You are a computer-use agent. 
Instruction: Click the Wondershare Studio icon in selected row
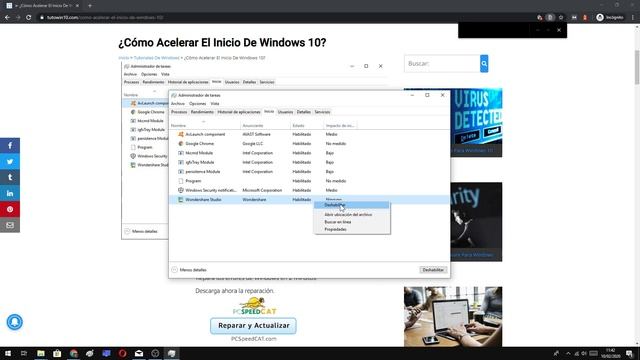181,200
